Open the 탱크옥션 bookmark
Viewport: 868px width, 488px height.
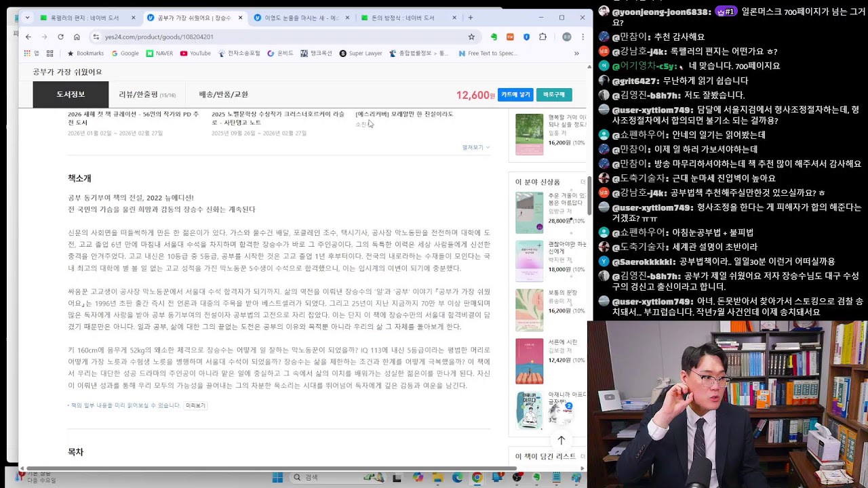pyautogui.click(x=316, y=54)
